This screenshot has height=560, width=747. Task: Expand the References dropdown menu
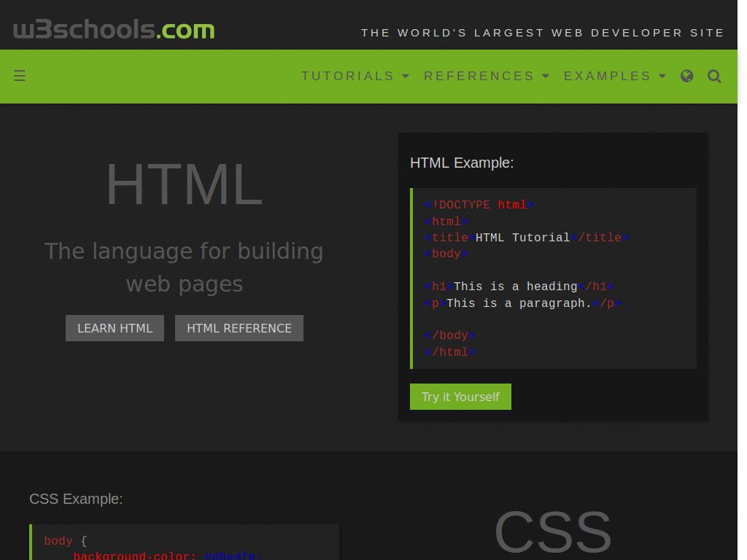pos(487,76)
